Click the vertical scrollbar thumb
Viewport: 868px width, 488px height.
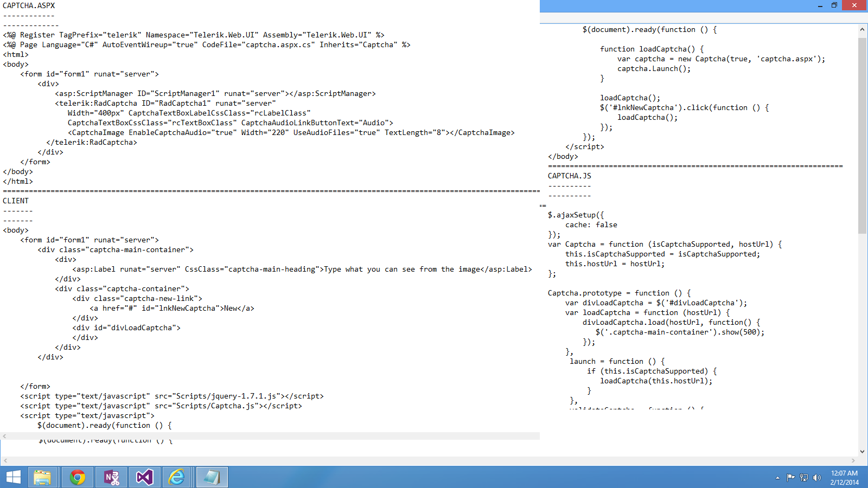(862, 136)
